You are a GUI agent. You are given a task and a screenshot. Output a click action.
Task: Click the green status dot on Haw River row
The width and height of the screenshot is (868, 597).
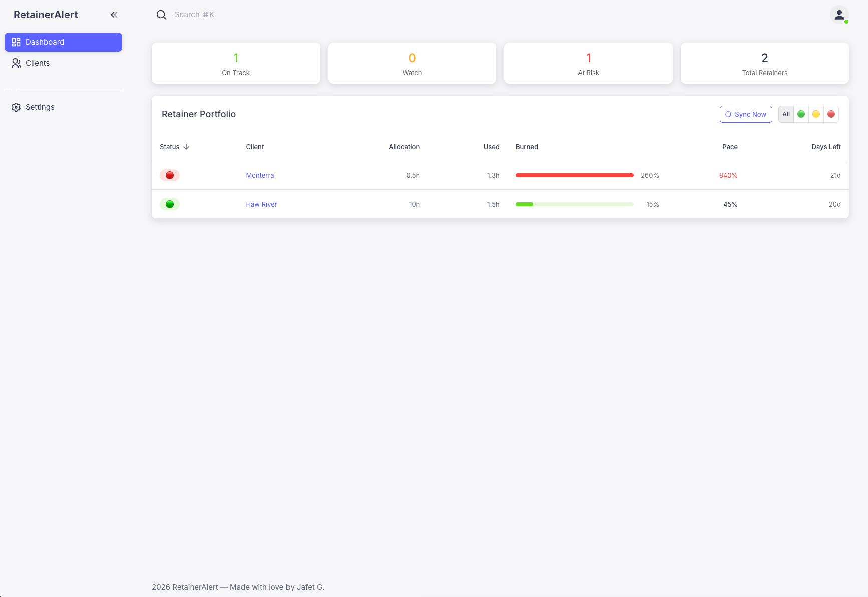tap(169, 204)
